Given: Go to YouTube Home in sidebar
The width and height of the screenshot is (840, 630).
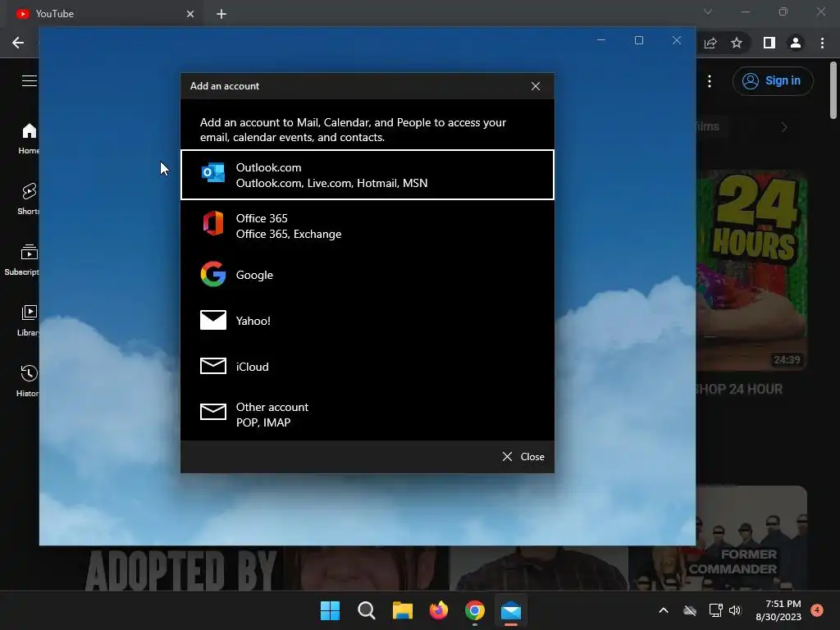Looking at the screenshot, I should [x=28, y=138].
